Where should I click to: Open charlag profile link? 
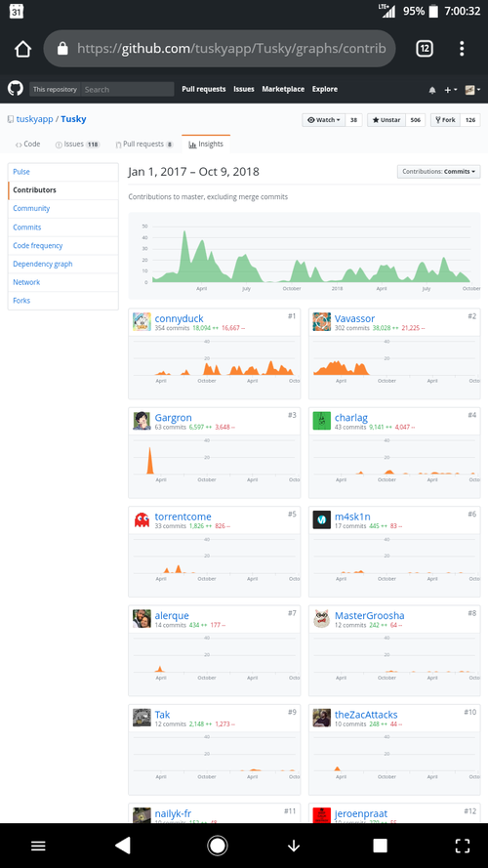pyautogui.click(x=351, y=417)
